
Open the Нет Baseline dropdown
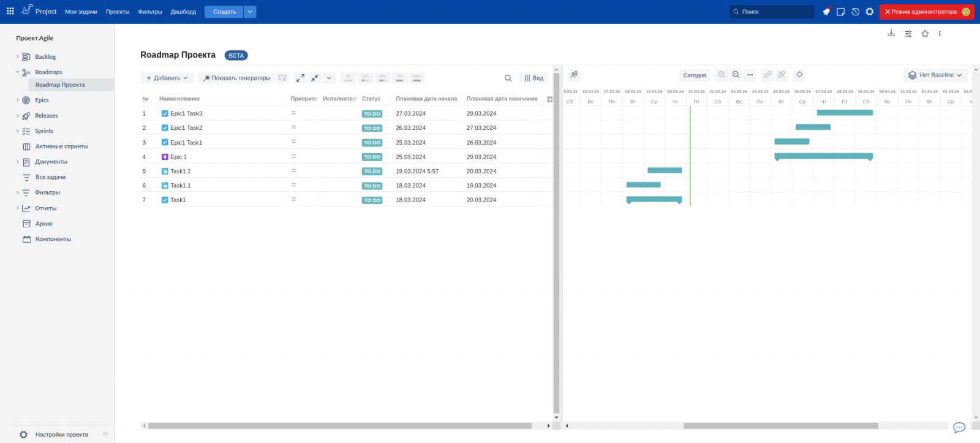(935, 75)
